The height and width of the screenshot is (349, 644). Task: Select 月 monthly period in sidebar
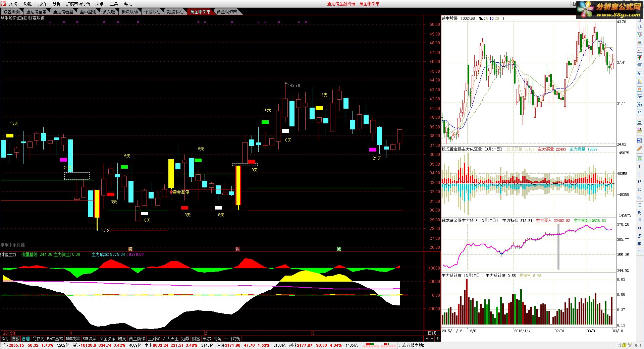pyautogui.click(x=639, y=221)
